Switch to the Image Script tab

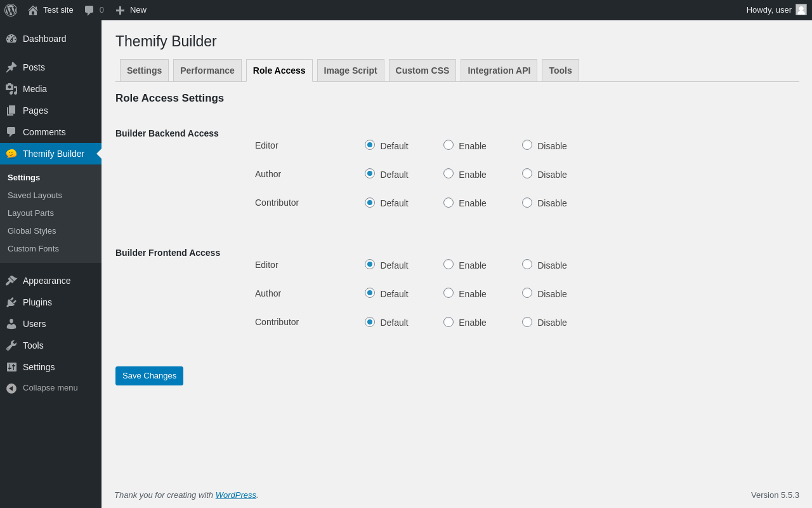coord(351,70)
